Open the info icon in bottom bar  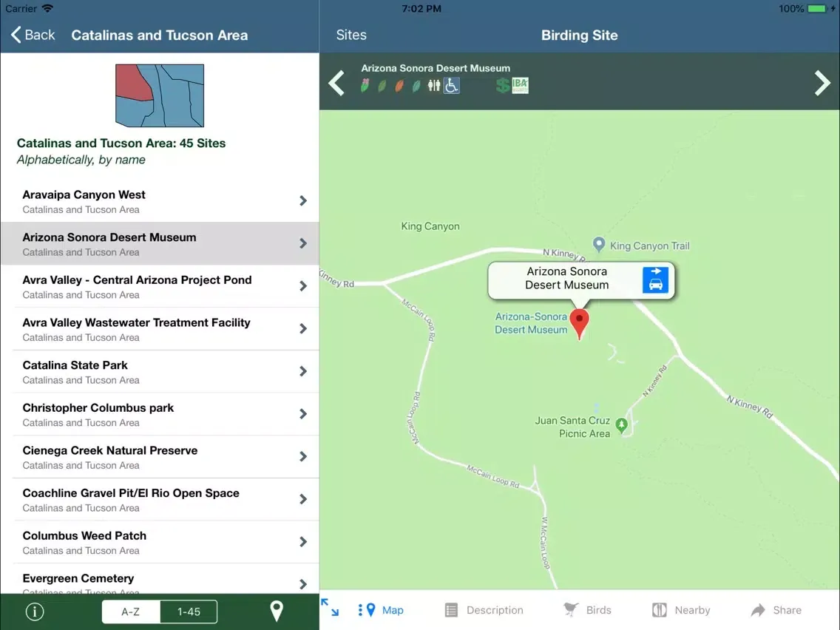(x=35, y=612)
